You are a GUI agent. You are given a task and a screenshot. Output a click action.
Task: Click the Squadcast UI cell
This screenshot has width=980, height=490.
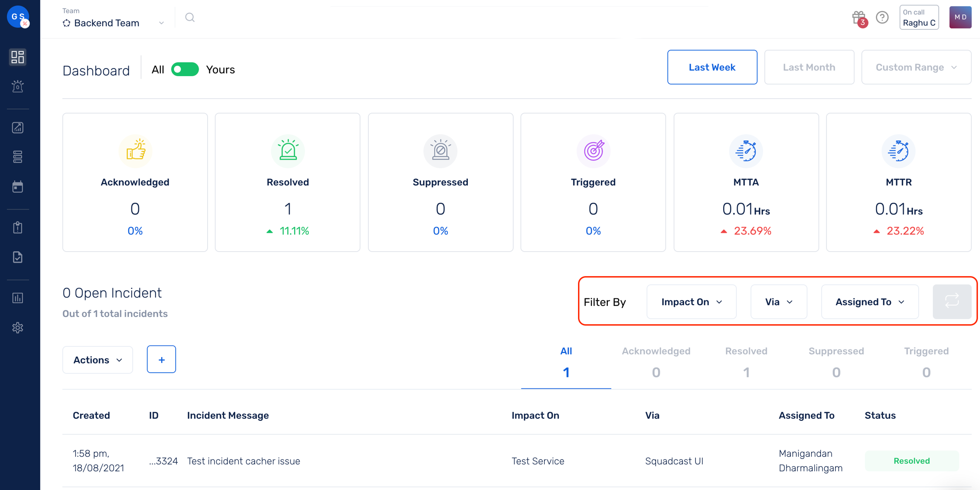click(x=674, y=461)
